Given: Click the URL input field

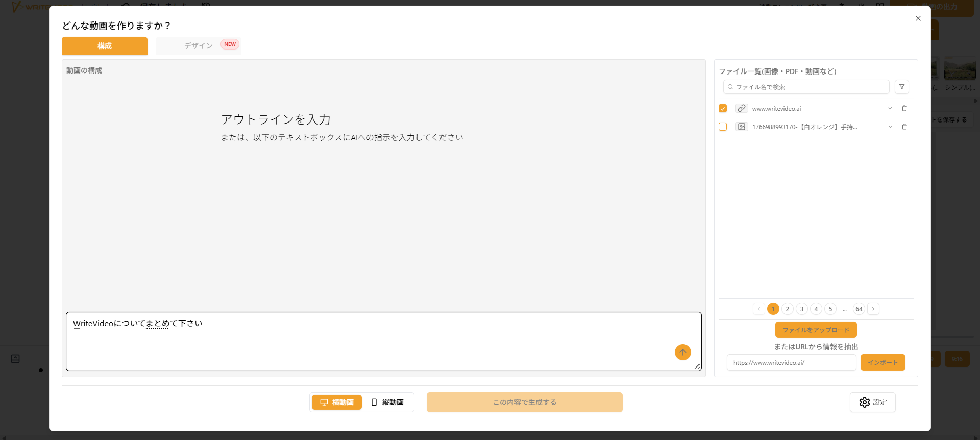Looking at the screenshot, I should [x=791, y=362].
